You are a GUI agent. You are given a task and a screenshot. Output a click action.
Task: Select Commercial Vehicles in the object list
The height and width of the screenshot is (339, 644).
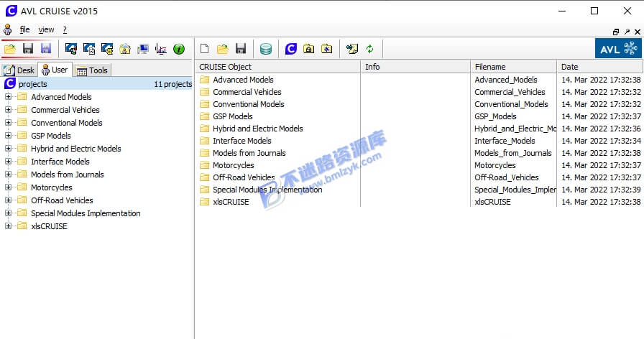click(247, 92)
